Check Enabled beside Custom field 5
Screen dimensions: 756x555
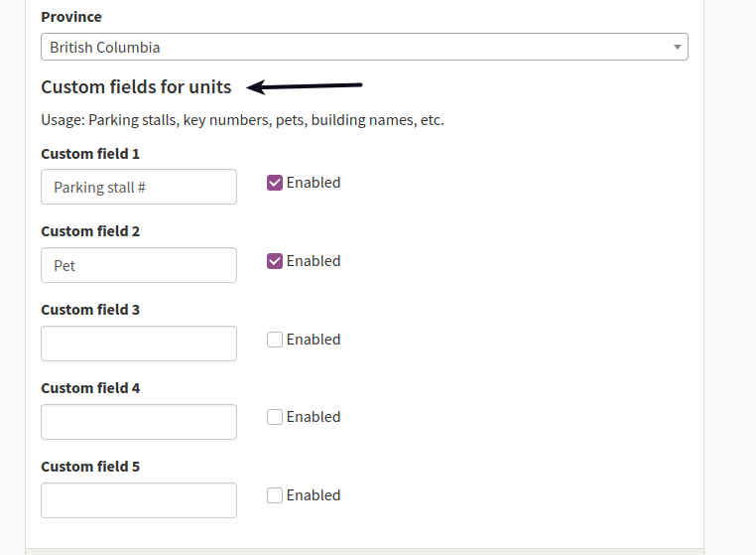click(275, 495)
